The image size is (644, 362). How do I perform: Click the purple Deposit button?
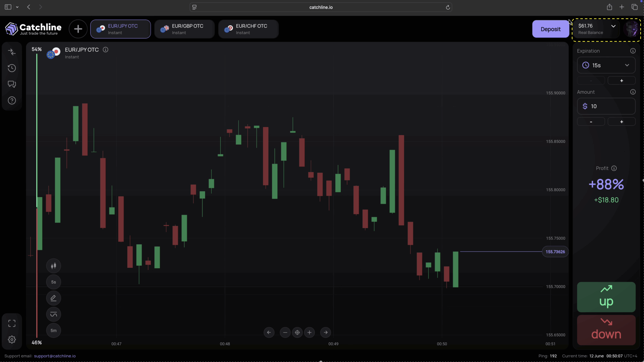(x=550, y=29)
